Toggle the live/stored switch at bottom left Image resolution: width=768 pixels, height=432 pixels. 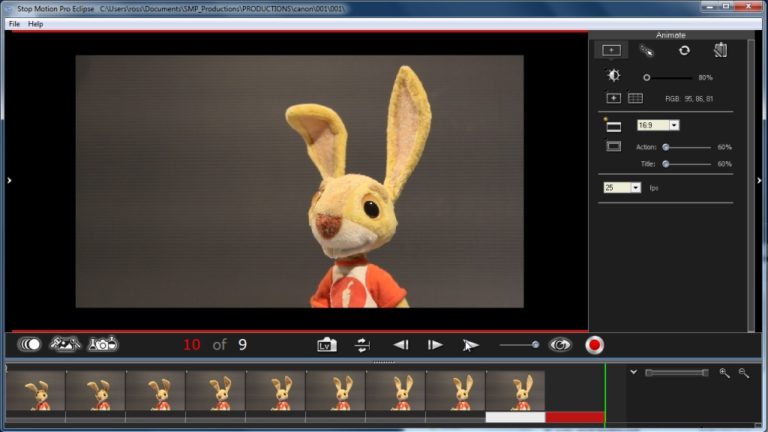click(x=29, y=344)
